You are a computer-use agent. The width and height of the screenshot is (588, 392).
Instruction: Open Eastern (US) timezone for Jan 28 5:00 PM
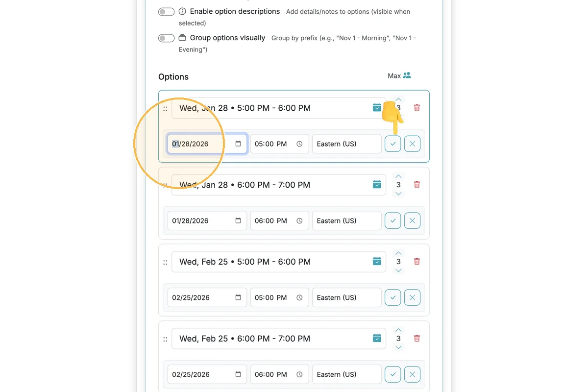[347, 144]
